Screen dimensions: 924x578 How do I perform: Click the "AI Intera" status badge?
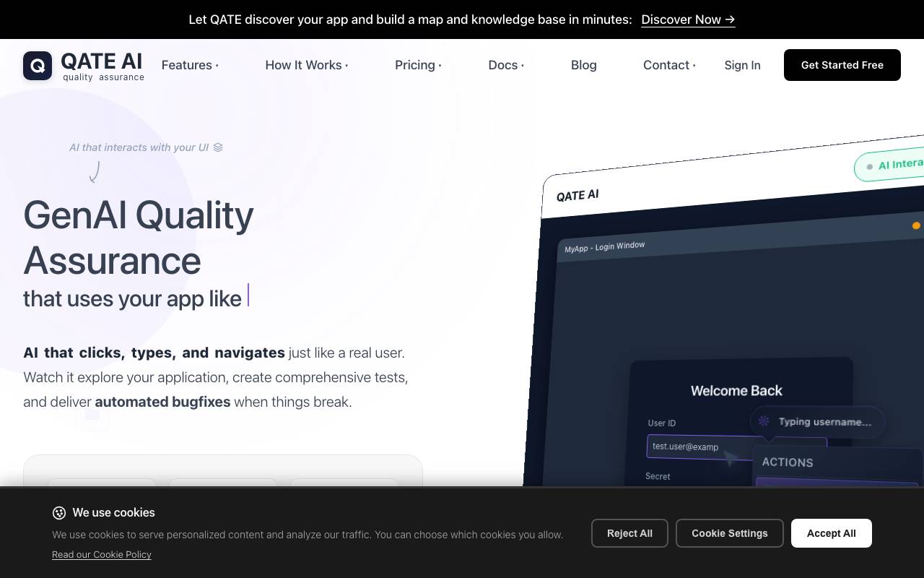click(x=889, y=165)
